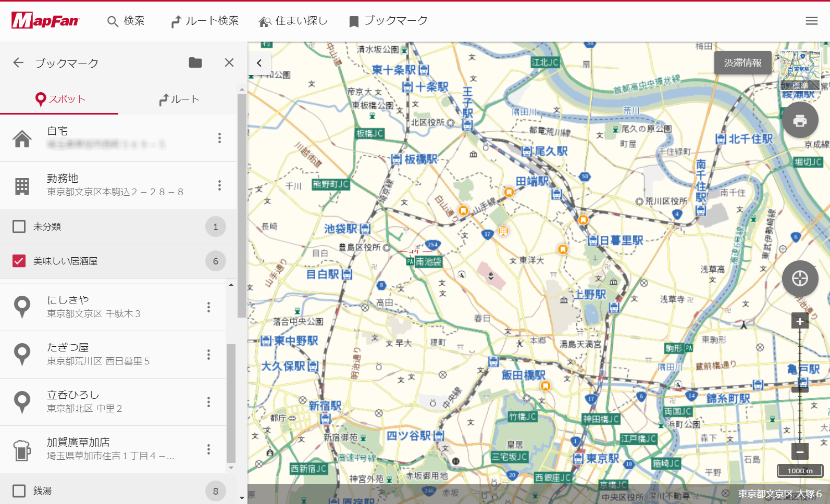Click bookmark marker by 白山通り label
The width and height of the screenshot is (830, 504).
(x=463, y=210)
